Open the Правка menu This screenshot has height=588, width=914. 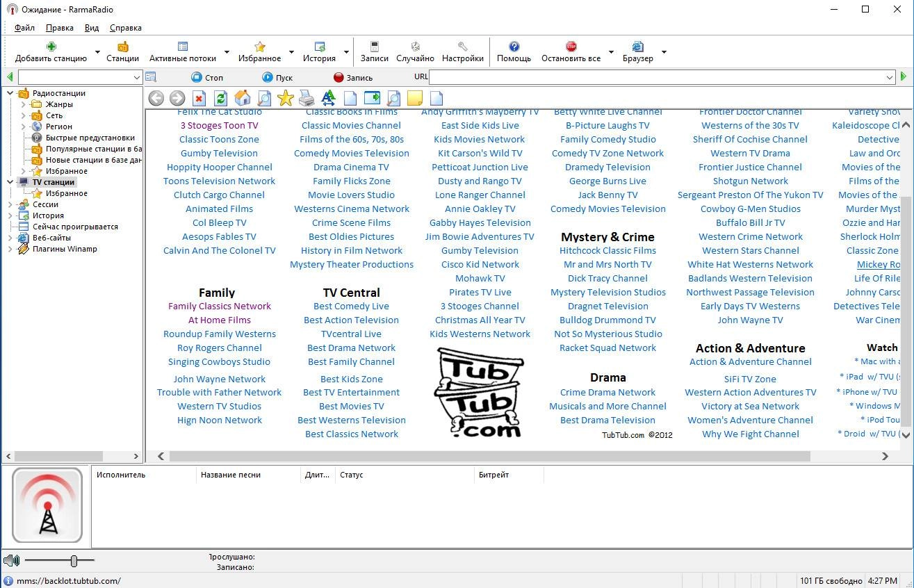pos(59,28)
